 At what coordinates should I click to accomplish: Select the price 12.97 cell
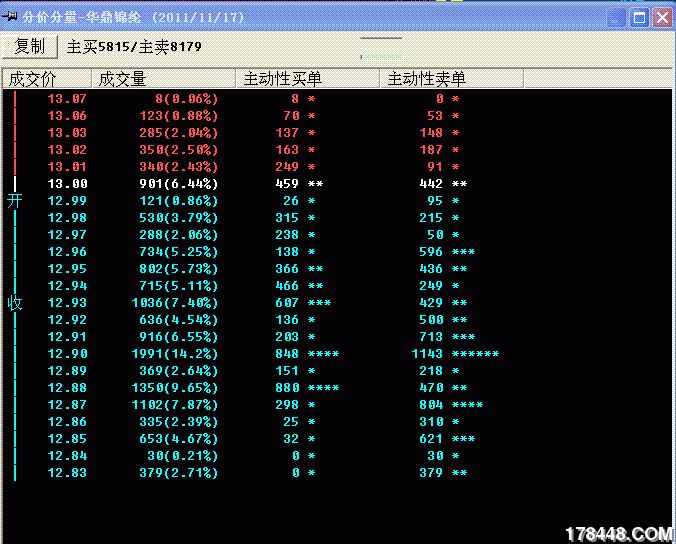tap(67, 235)
